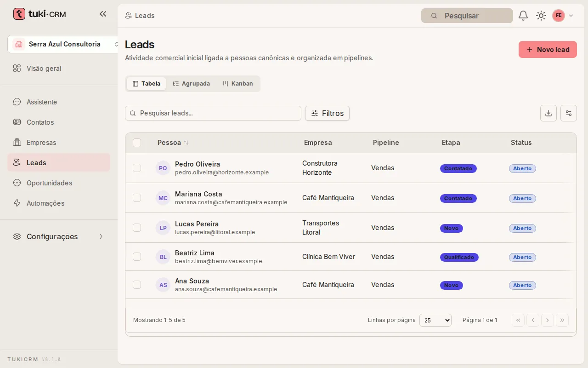The image size is (588, 368).
Task: Switch to Agrupada view
Action: point(192,84)
